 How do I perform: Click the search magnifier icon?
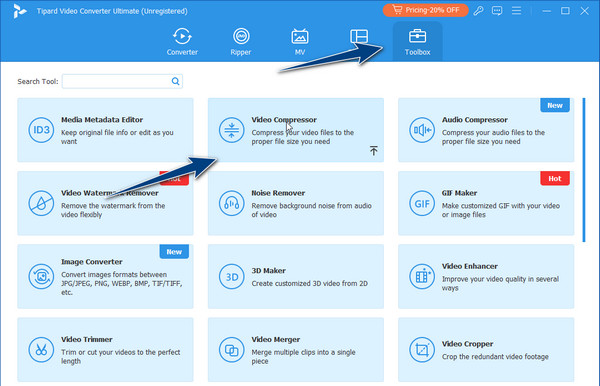click(x=175, y=81)
